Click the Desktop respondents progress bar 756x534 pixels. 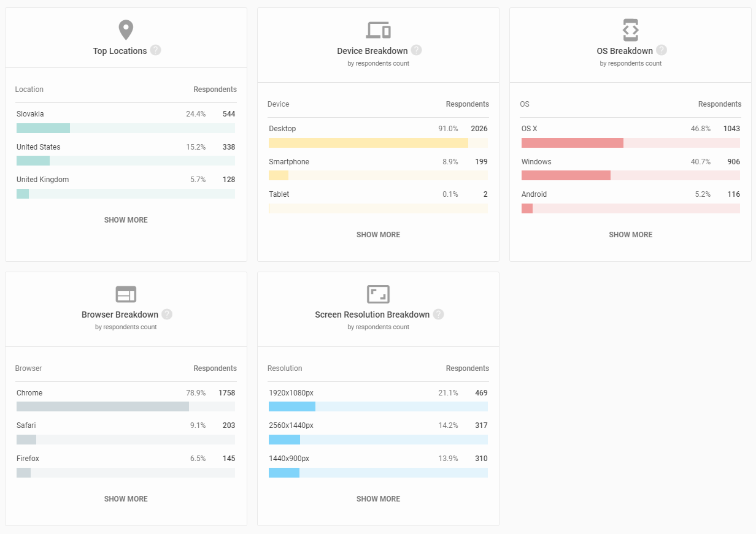pyautogui.click(x=378, y=143)
